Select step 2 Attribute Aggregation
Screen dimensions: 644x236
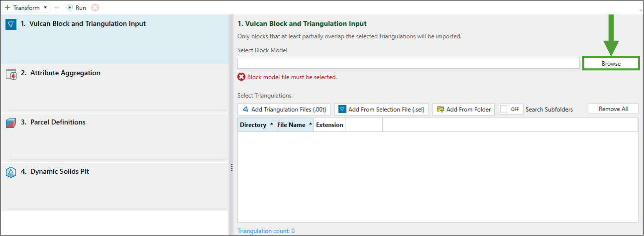[114, 88]
